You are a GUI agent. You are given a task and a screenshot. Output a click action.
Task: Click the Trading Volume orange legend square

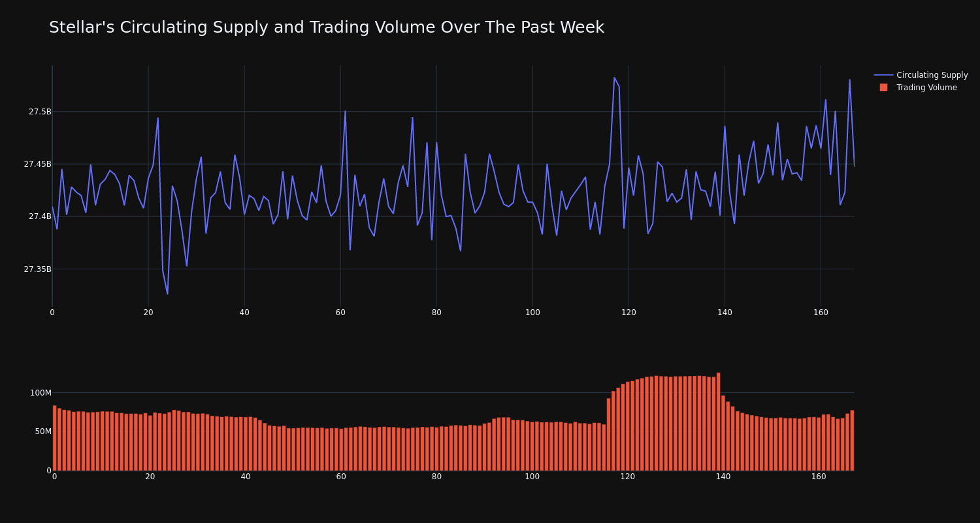click(883, 87)
